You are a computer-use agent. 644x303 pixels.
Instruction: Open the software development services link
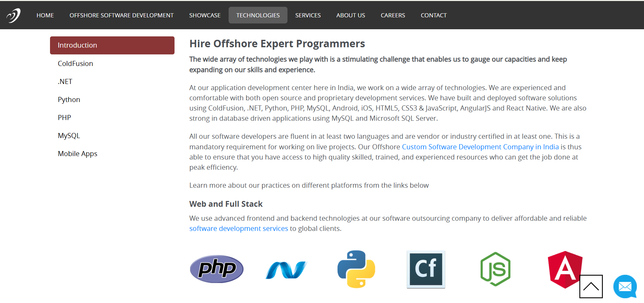click(x=238, y=229)
